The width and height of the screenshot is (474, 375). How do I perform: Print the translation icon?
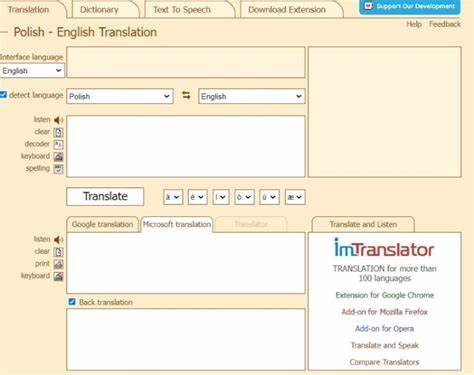tap(58, 264)
